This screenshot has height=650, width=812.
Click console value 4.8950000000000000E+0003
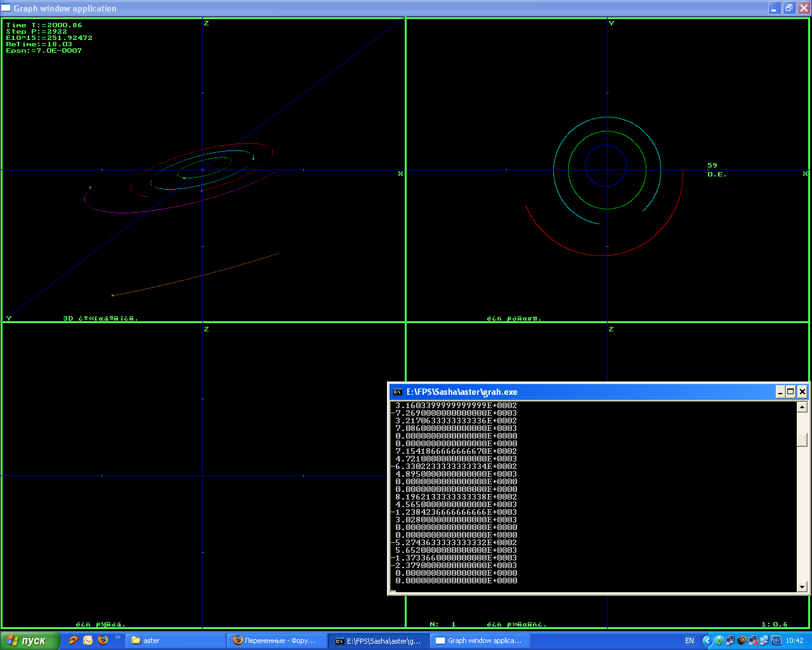[456, 474]
